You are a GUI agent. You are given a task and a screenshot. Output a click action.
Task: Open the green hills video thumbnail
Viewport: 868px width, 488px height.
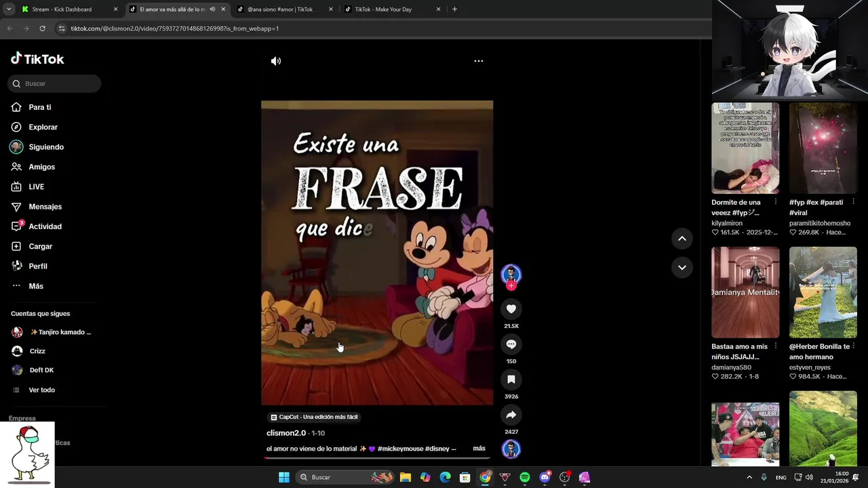click(x=823, y=428)
